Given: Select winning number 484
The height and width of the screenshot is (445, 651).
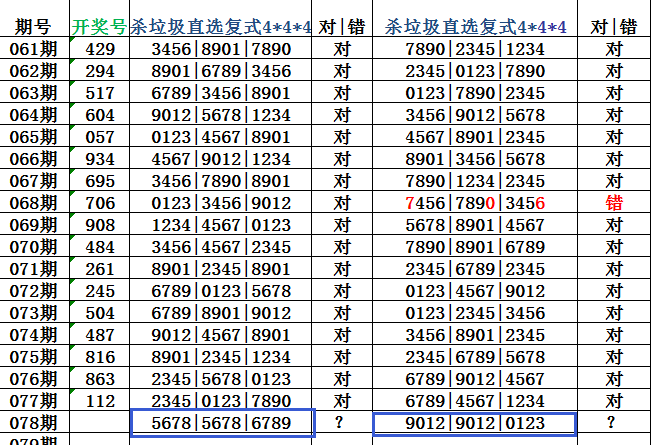Looking at the screenshot, I should 100,246.
